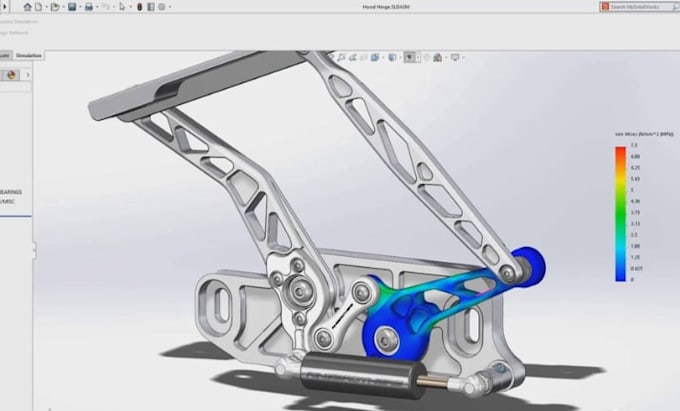Expand dropdown arrow next to New icon
This screenshot has width=680, height=411.
click(x=47, y=7)
